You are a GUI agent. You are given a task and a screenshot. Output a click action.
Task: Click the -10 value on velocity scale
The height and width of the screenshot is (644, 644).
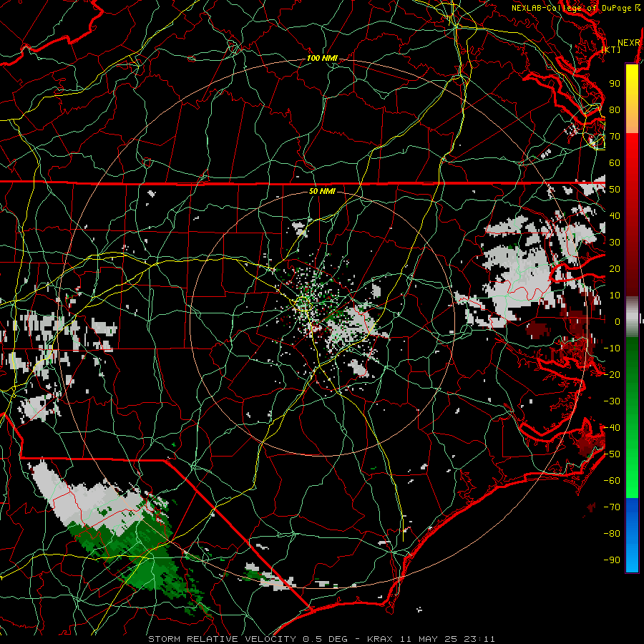click(x=612, y=348)
